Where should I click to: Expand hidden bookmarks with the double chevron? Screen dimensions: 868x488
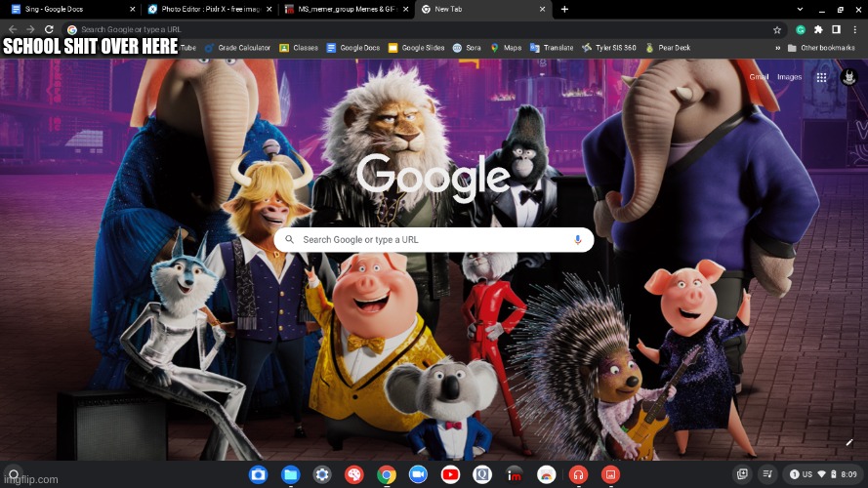click(x=778, y=48)
